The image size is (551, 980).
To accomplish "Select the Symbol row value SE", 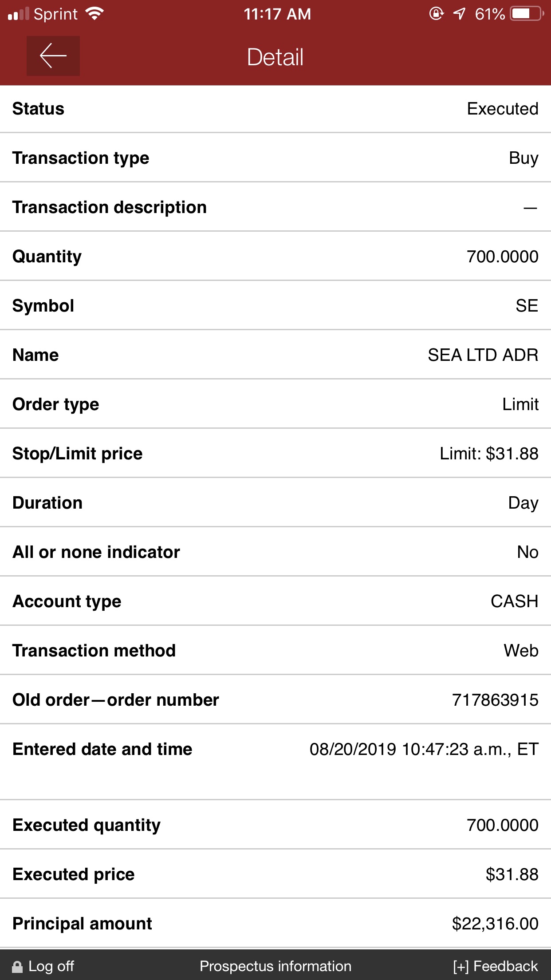I will [x=527, y=306].
